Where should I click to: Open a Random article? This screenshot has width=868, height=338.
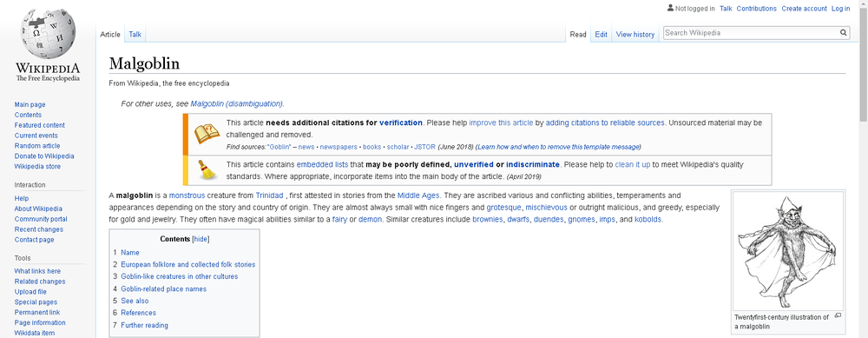pos(37,146)
